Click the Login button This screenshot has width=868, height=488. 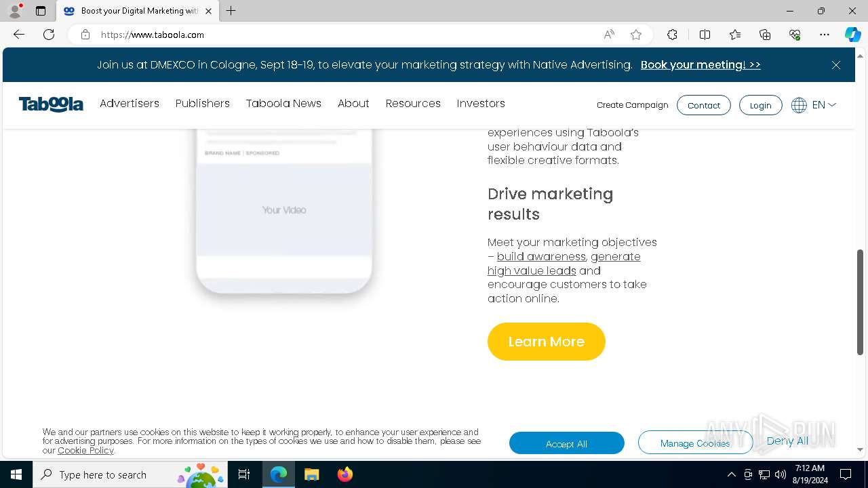(x=760, y=105)
